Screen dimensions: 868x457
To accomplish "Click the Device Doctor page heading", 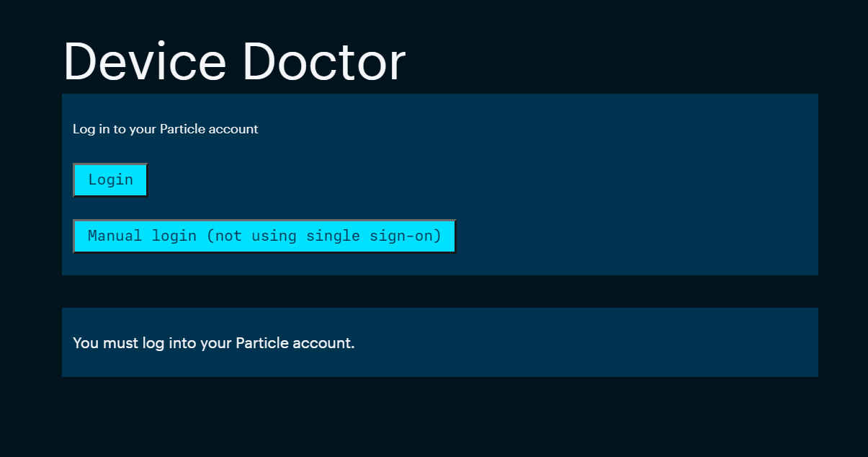I will tap(235, 62).
